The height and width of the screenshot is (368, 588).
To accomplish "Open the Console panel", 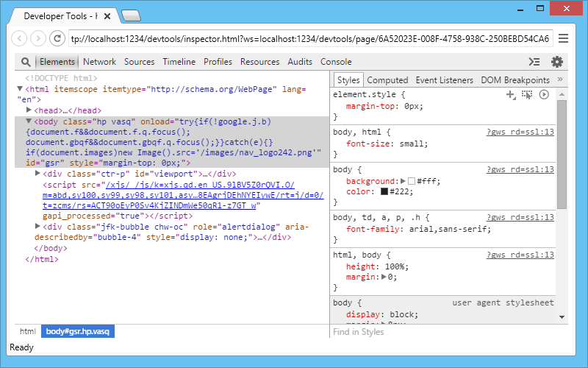I will tap(336, 62).
